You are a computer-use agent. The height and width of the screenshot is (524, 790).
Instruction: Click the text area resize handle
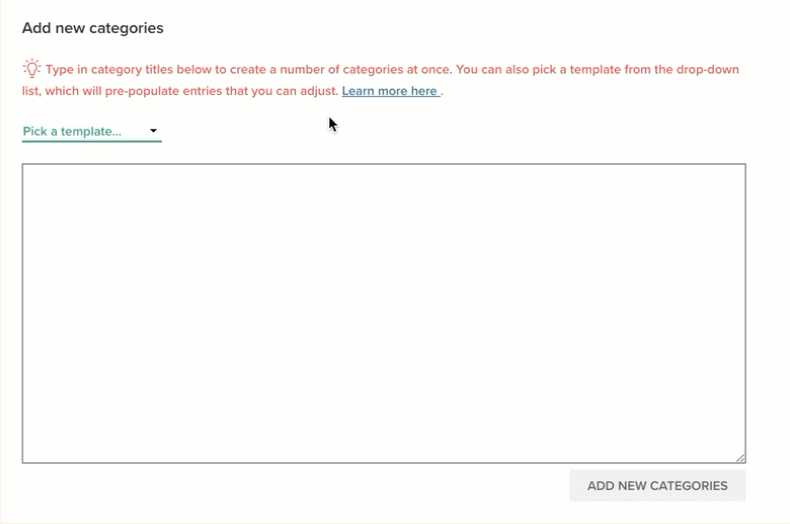click(x=740, y=457)
